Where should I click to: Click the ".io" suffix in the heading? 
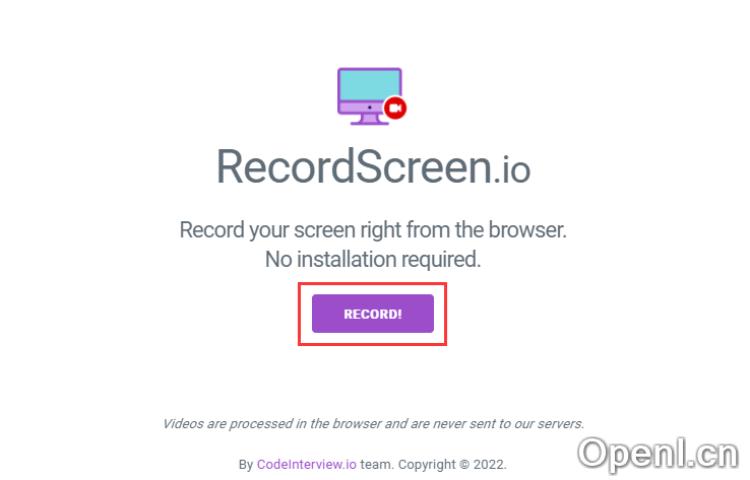tap(511, 170)
